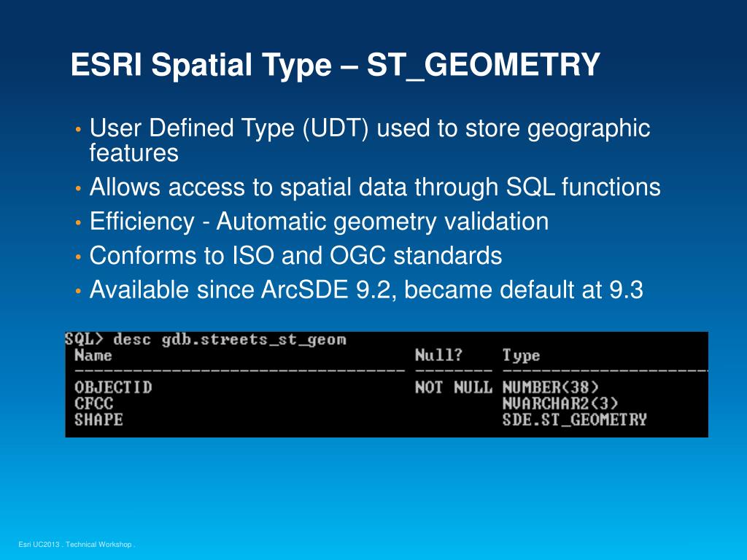Click the 'Efficiency - Automatic geometry validation' bullet
747x560 pixels.
pyautogui.click(x=319, y=222)
